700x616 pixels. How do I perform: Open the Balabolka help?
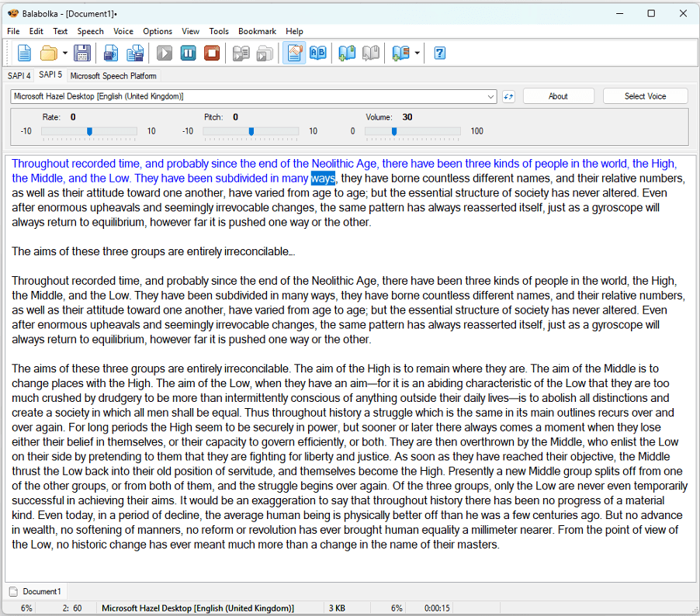[x=438, y=53]
